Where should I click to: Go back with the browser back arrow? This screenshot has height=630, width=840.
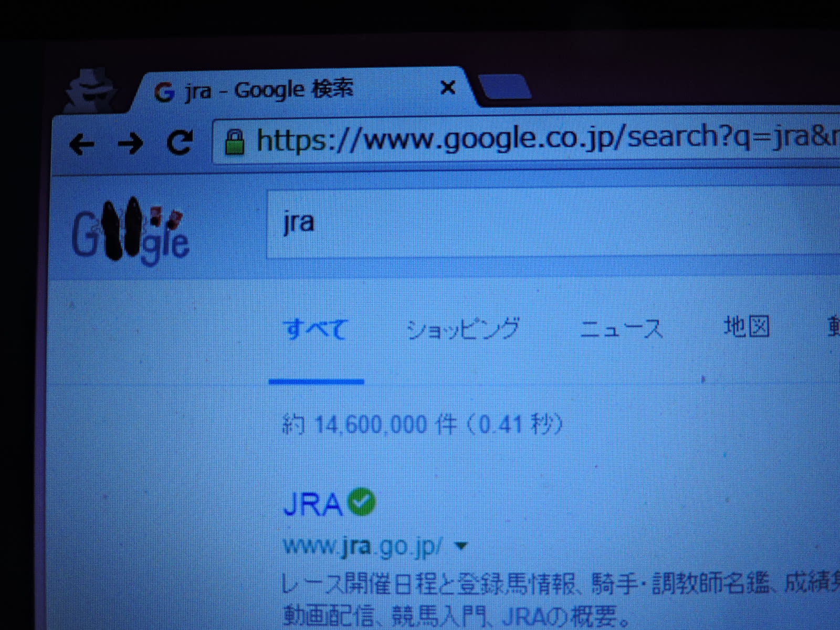(x=81, y=143)
